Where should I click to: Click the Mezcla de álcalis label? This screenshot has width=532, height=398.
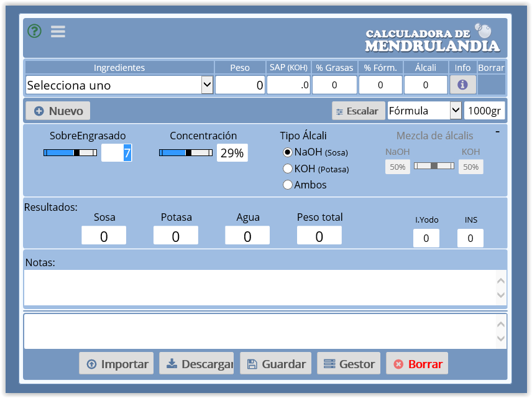434,136
